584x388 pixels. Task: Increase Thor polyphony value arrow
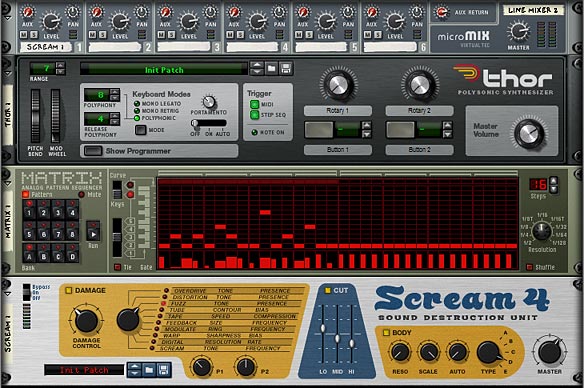click(115, 91)
